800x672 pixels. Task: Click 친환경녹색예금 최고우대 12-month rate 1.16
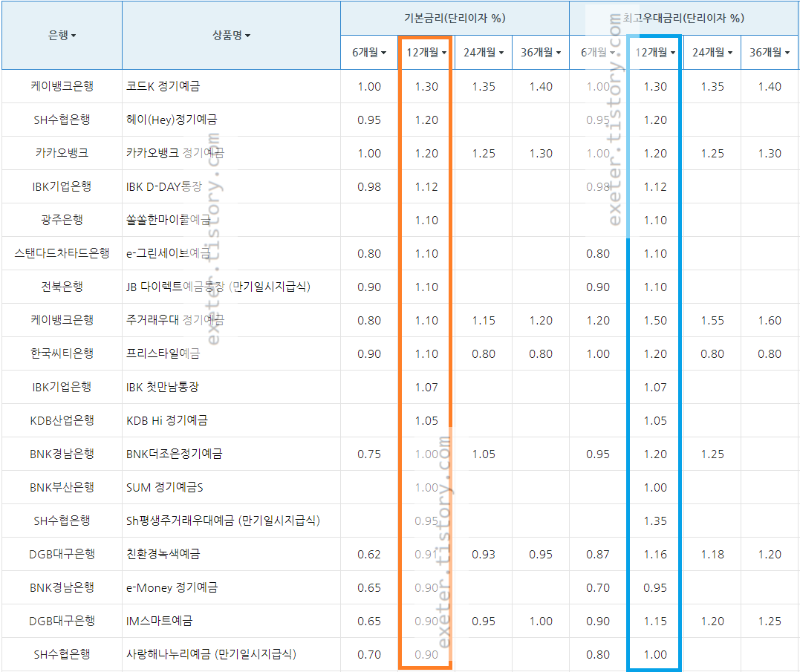pyautogui.click(x=655, y=554)
